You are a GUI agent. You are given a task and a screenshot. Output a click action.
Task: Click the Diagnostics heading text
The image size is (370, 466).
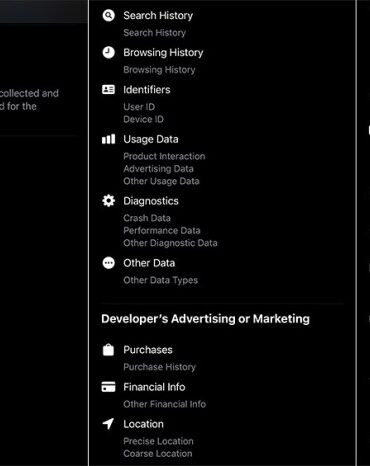[x=151, y=201]
